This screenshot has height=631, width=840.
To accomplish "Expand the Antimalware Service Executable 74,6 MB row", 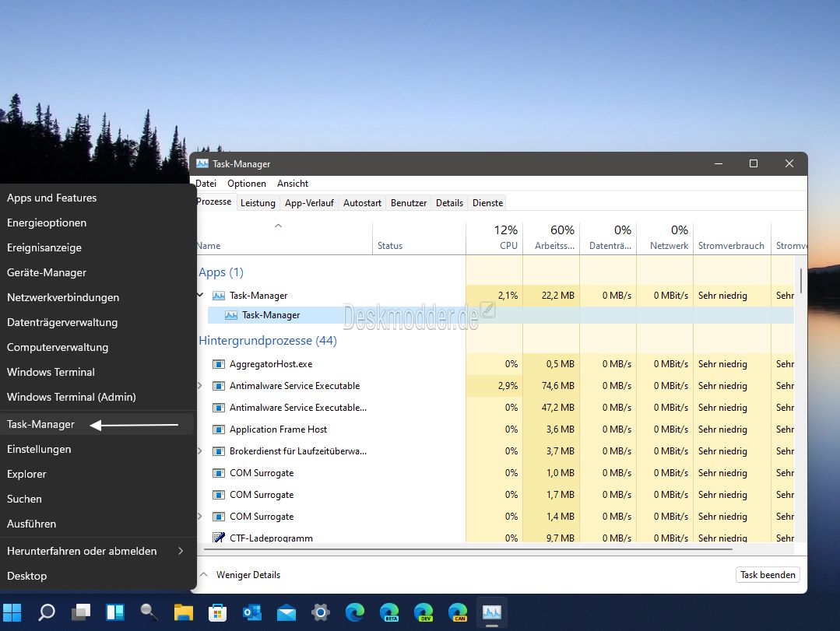I will click(200, 385).
